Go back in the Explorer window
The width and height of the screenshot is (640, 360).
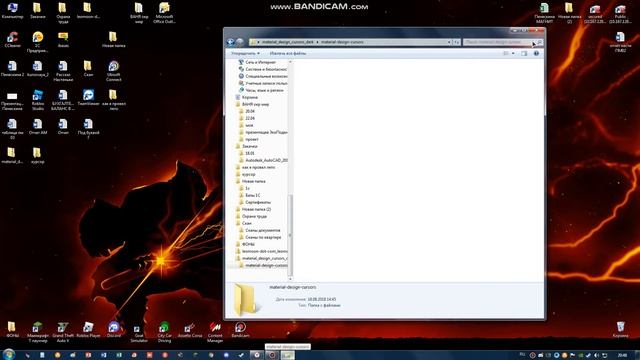click(230, 42)
